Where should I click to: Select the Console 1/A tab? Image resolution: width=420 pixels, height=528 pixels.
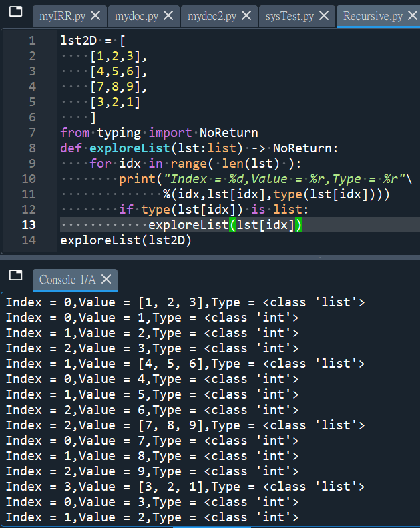click(75, 280)
